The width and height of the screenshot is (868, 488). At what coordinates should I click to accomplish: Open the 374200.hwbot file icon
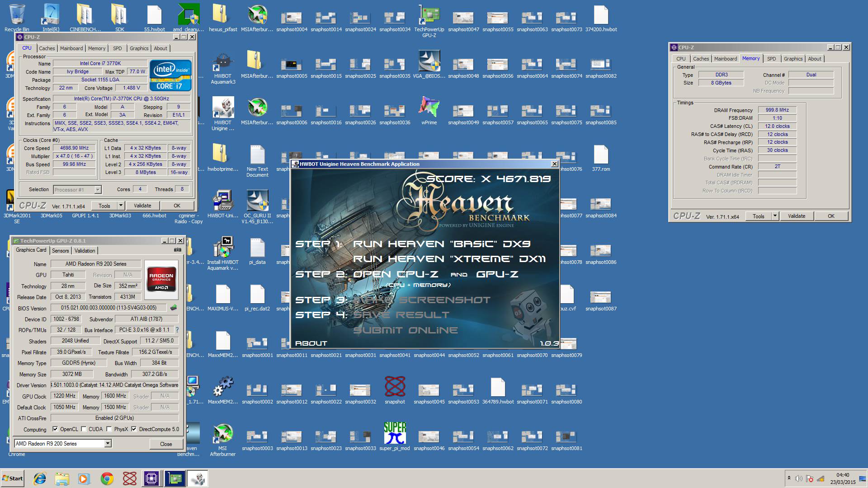[601, 17]
